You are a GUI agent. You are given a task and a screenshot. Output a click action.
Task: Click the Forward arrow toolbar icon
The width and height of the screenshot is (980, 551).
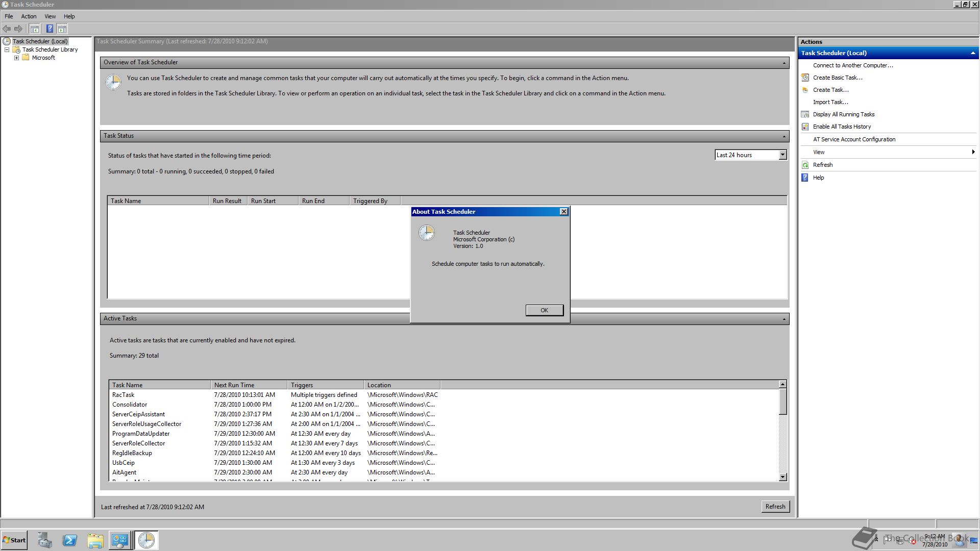tap(18, 29)
